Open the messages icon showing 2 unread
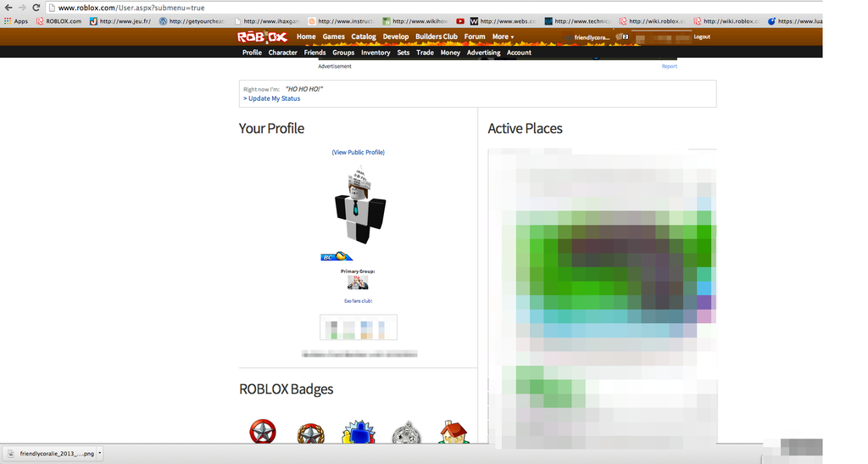The image size is (868, 464). click(x=622, y=37)
